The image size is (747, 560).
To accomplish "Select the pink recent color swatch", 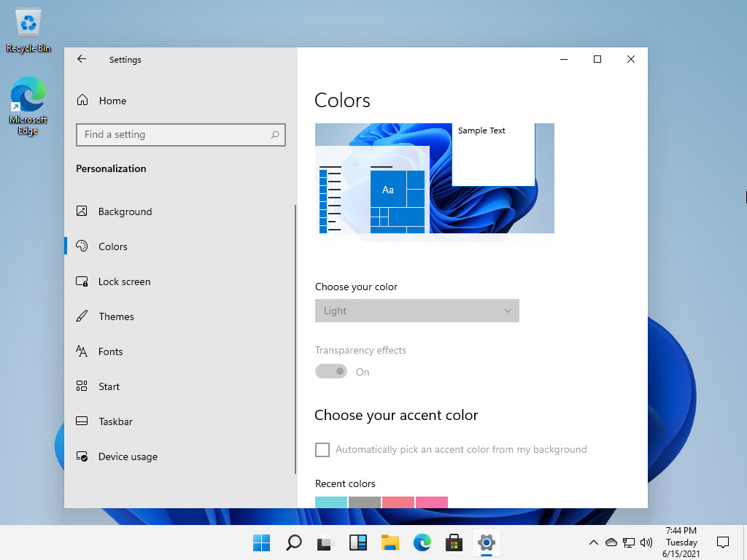I will (x=431, y=502).
